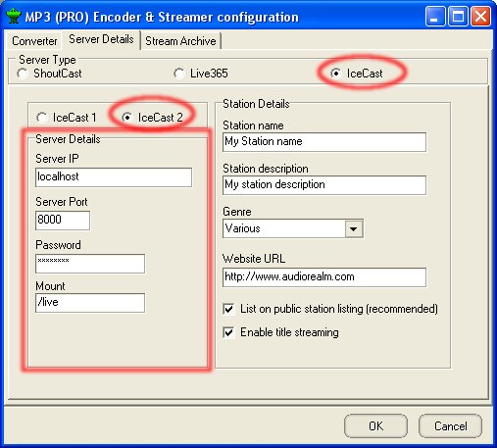Close the configuration window with the X icon
The width and height of the screenshot is (497, 448).
[480, 17]
